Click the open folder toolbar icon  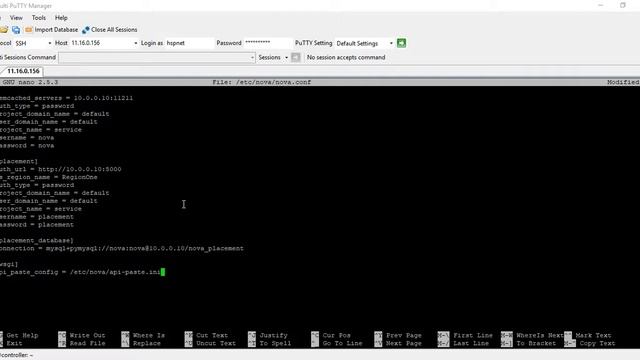coord(4,30)
